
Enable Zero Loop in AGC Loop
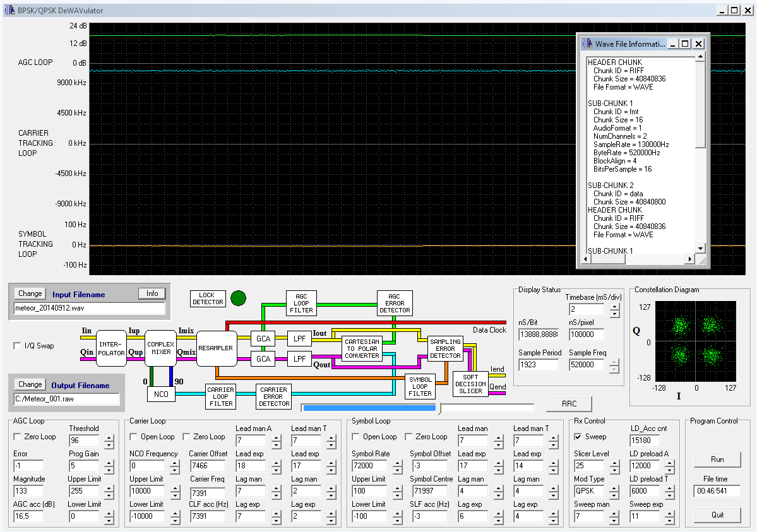coord(18,437)
